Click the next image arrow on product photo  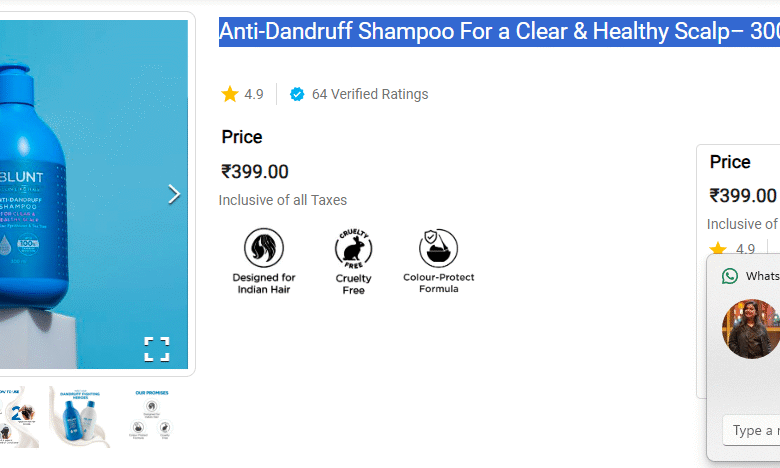point(174,194)
